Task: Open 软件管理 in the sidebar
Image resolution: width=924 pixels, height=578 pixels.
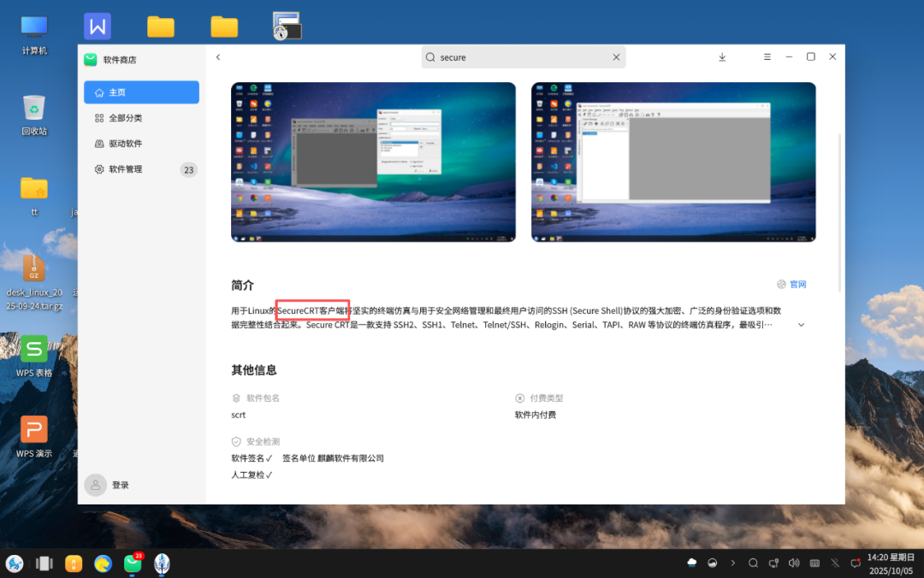Action: click(x=141, y=169)
